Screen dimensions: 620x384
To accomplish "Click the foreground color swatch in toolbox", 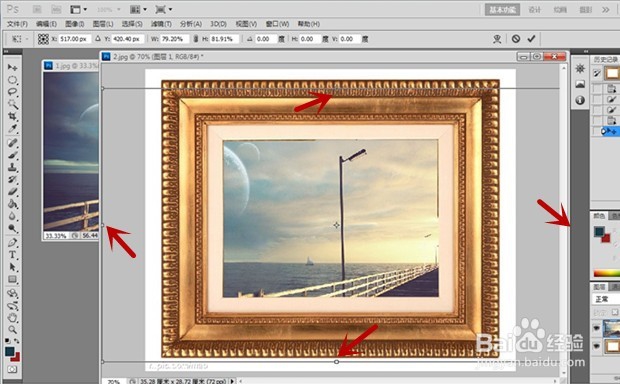I will pos(9,351).
